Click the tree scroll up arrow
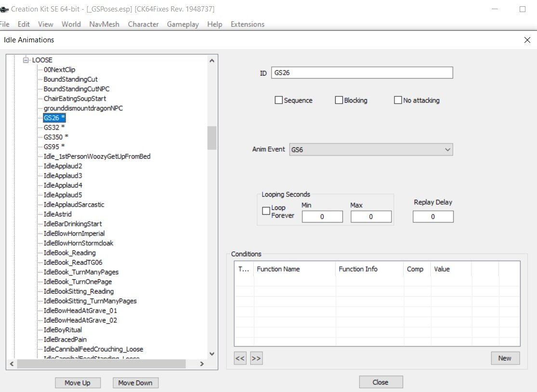 tap(212, 61)
